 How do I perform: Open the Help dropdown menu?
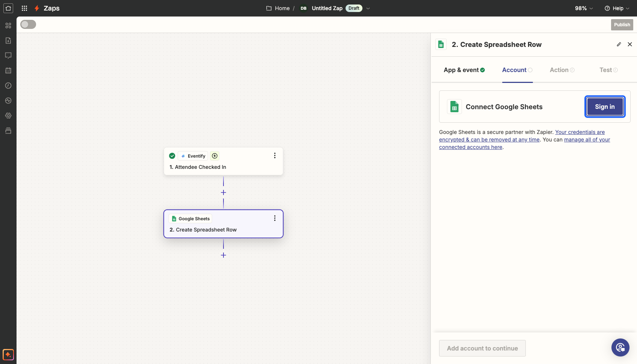(x=617, y=8)
